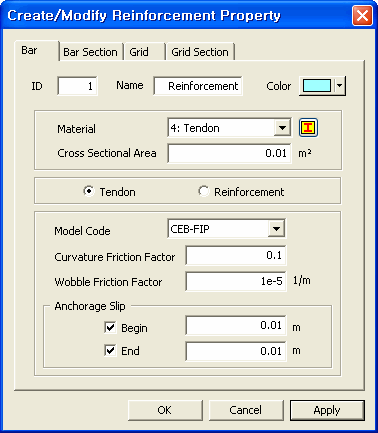The width and height of the screenshot is (378, 433).
Task: Select the Reinforcement radio button
Action: (203, 191)
